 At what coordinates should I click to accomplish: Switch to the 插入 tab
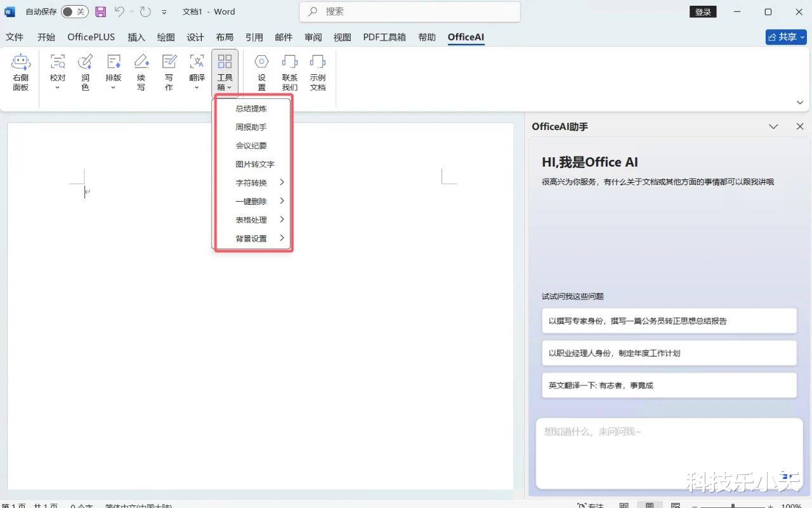click(x=136, y=37)
